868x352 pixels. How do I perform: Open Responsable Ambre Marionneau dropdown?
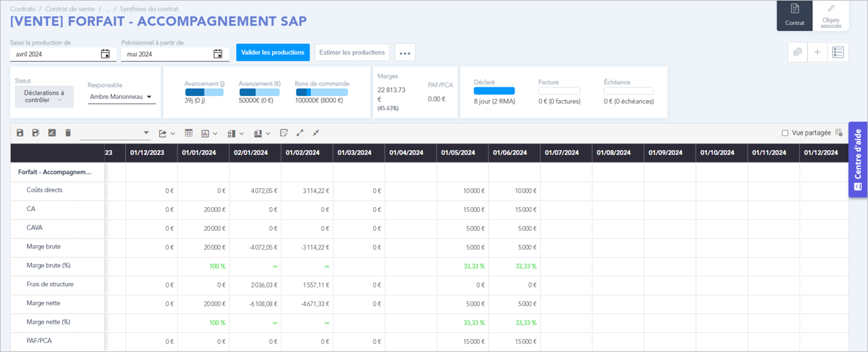122,97
